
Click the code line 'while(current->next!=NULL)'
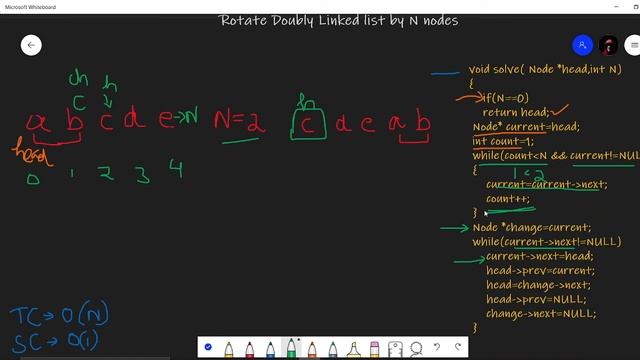[x=547, y=242]
